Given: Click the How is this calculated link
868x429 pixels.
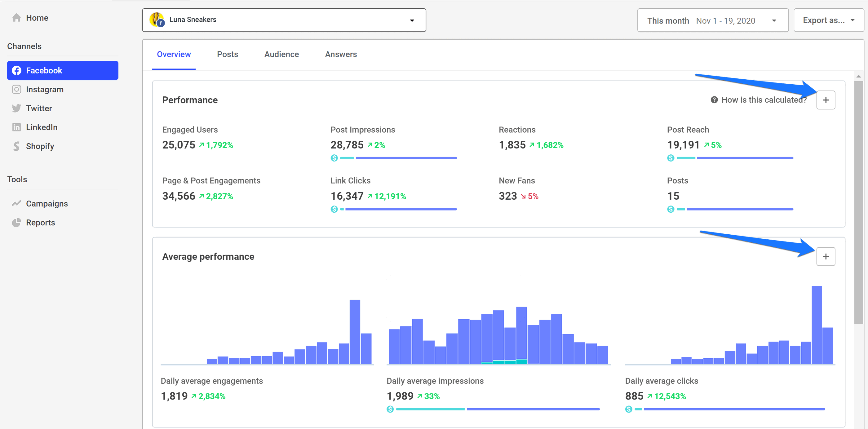Looking at the screenshot, I should (x=764, y=100).
